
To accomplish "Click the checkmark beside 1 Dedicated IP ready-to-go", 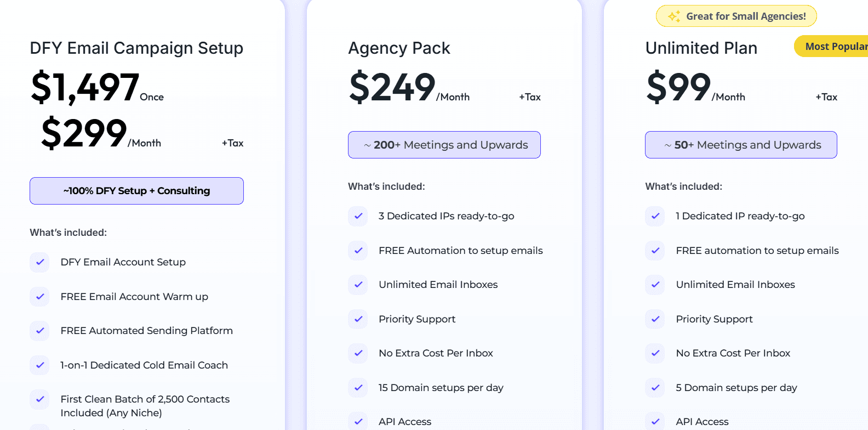I will [x=655, y=216].
